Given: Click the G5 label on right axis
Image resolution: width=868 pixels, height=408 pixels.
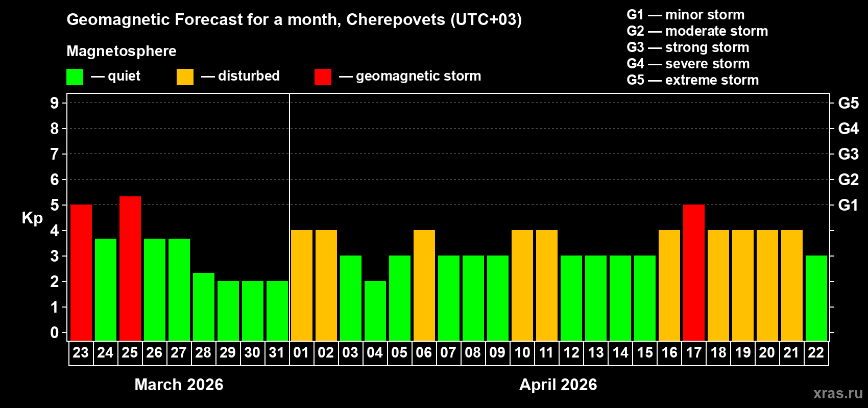Looking at the screenshot, I should tap(849, 103).
